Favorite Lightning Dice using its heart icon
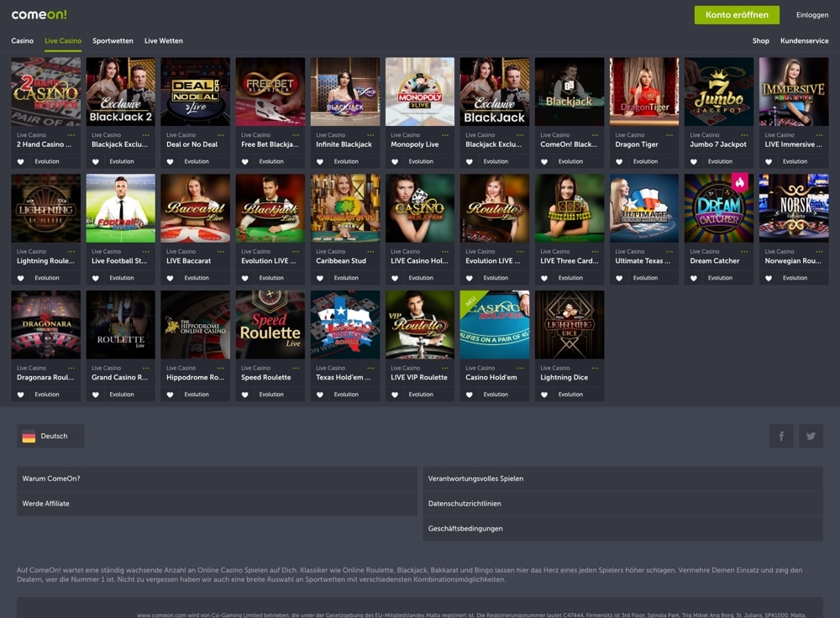This screenshot has height=618, width=840. pyautogui.click(x=544, y=395)
